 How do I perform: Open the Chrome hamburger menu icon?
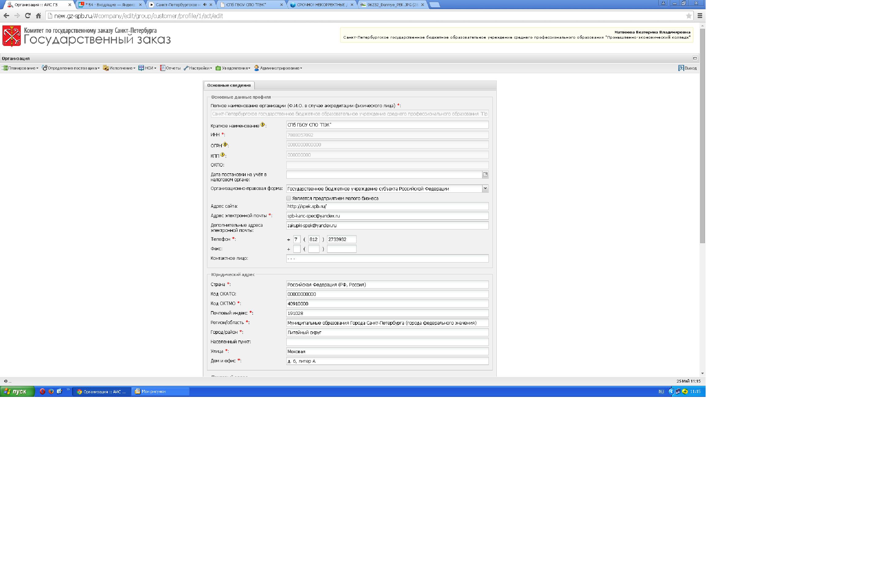700,16
